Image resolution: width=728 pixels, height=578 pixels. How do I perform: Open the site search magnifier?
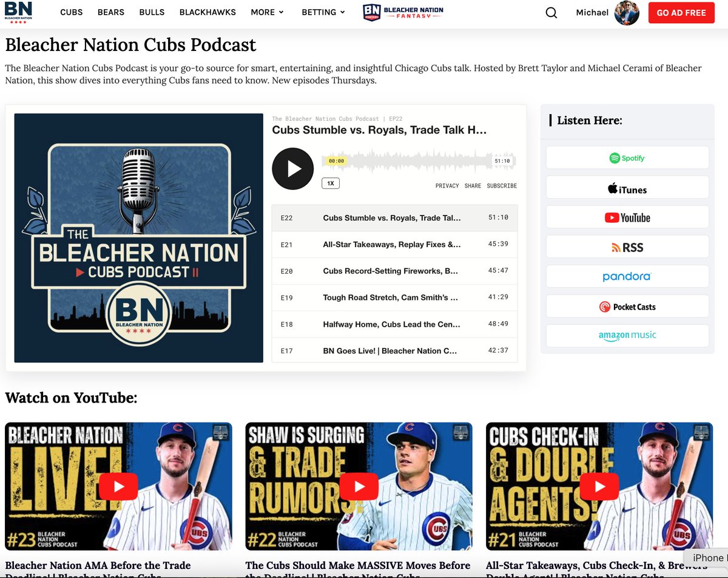(x=551, y=13)
